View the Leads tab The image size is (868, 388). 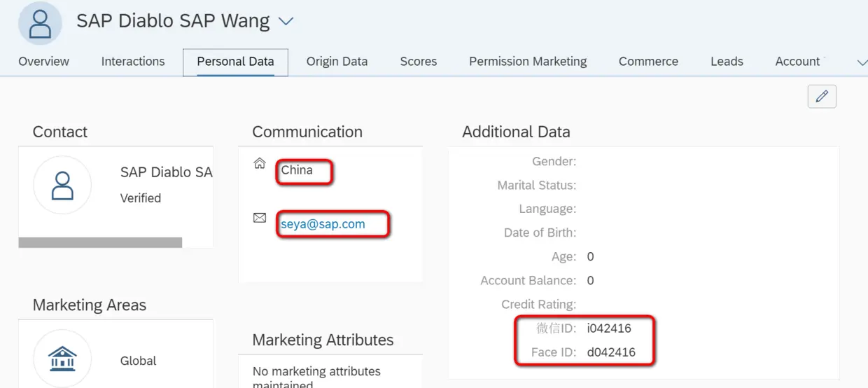click(727, 62)
